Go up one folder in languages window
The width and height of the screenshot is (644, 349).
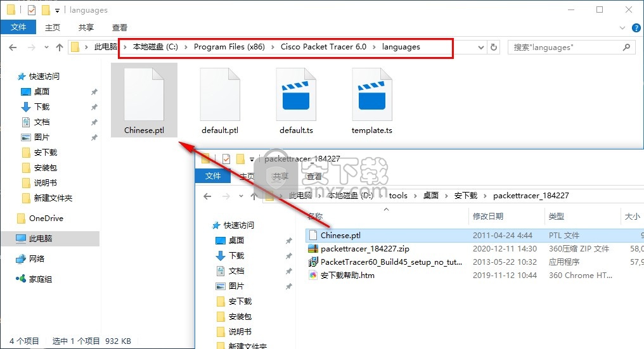[x=60, y=48]
